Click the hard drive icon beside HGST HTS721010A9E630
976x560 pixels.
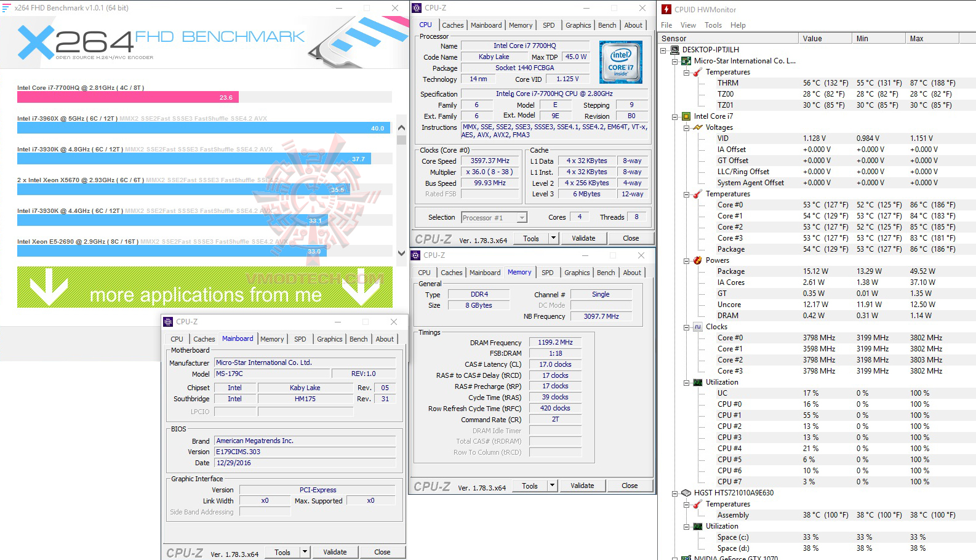(x=686, y=493)
